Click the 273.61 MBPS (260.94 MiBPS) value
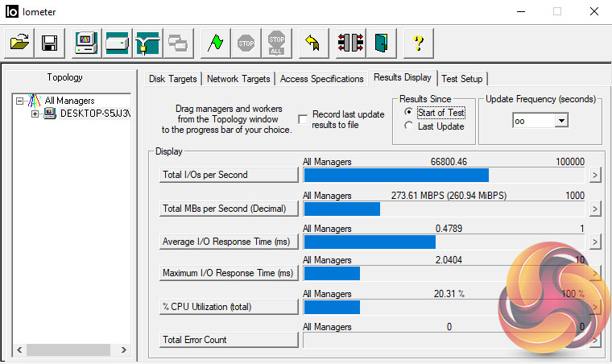The width and height of the screenshot is (612, 364). tap(449, 196)
